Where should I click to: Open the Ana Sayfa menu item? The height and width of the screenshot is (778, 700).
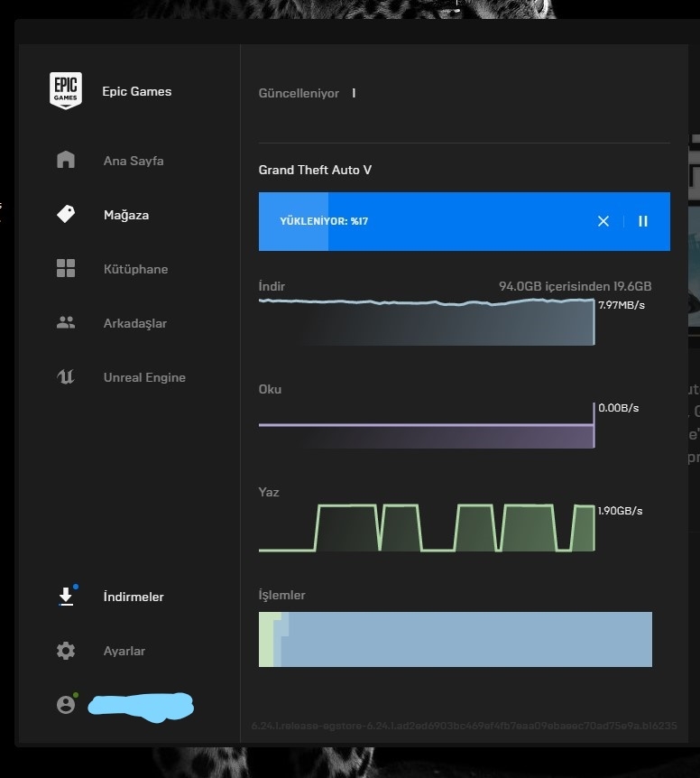coord(134,161)
